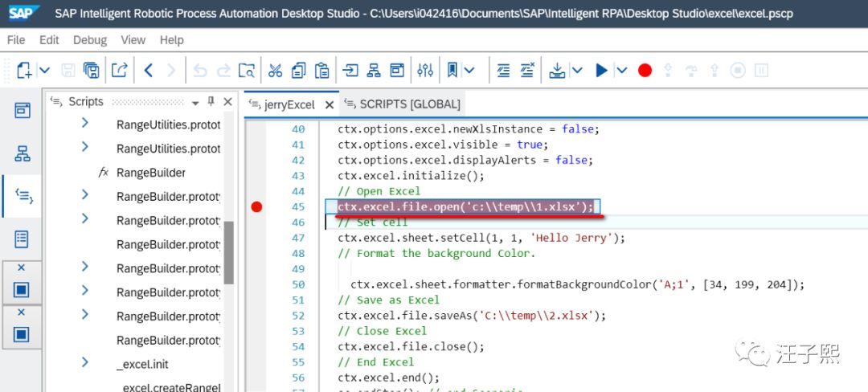Open the Find in files icon
Screen dimensions: 868x392
(x=247, y=70)
